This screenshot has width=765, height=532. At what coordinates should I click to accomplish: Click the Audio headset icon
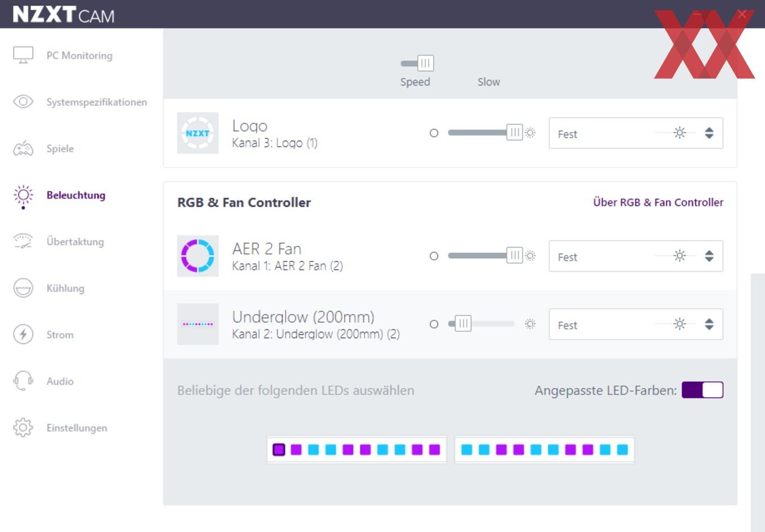coord(23,381)
